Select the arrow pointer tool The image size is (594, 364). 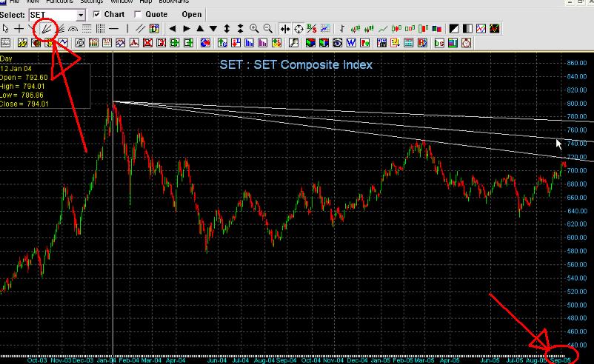click(5, 29)
